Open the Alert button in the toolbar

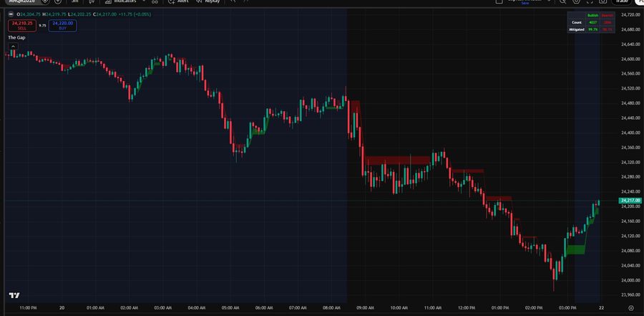[179, 1]
